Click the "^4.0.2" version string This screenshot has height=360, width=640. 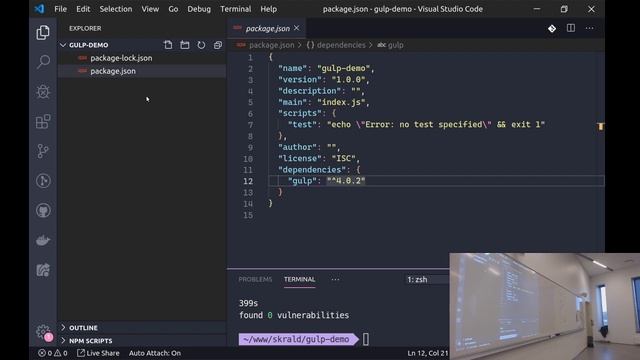tap(346, 180)
